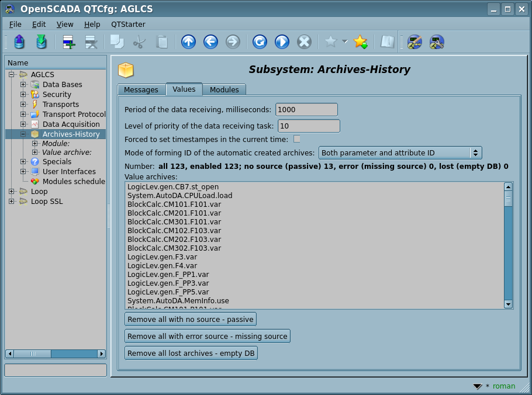This screenshot has width=532, height=395.
Task: Expand the Data Bases tree node
Action: pos(23,84)
